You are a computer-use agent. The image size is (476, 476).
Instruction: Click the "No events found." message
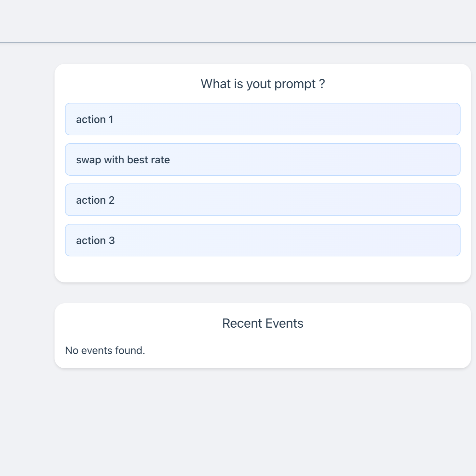click(105, 350)
